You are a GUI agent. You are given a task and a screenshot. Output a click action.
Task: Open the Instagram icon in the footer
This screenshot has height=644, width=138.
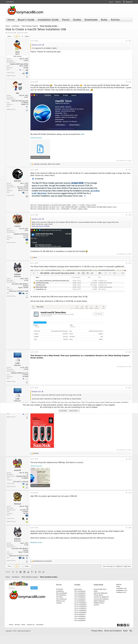point(121,625)
